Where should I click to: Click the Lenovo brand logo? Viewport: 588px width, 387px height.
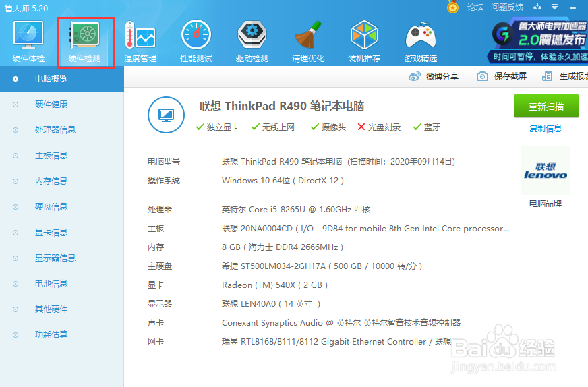(x=546, y=171)
